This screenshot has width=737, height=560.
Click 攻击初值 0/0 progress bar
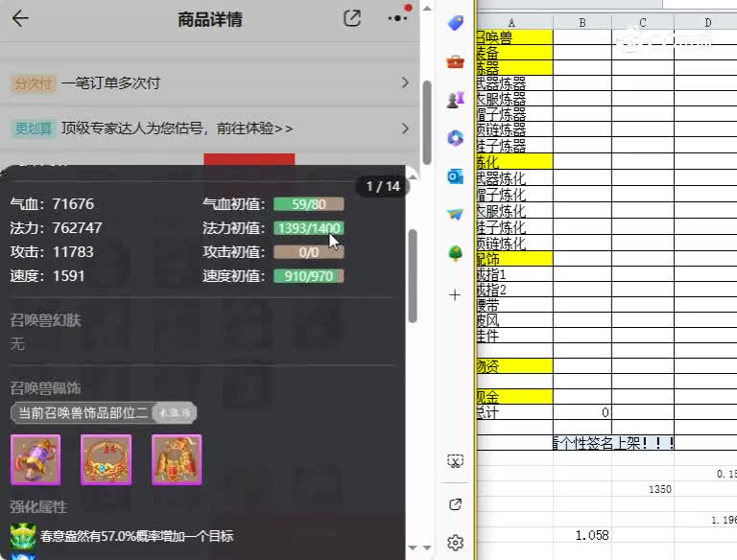pos(309,252)
